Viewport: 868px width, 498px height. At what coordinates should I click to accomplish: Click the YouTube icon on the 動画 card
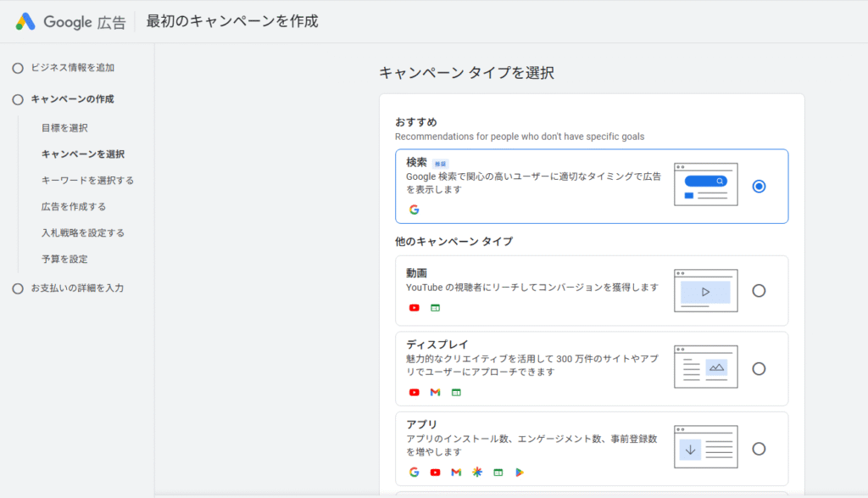click(x=414, y=308)
